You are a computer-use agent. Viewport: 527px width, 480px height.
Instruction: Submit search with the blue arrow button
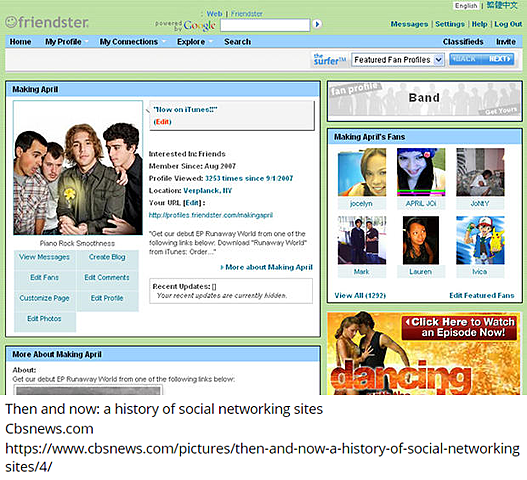tap(317, 24)
